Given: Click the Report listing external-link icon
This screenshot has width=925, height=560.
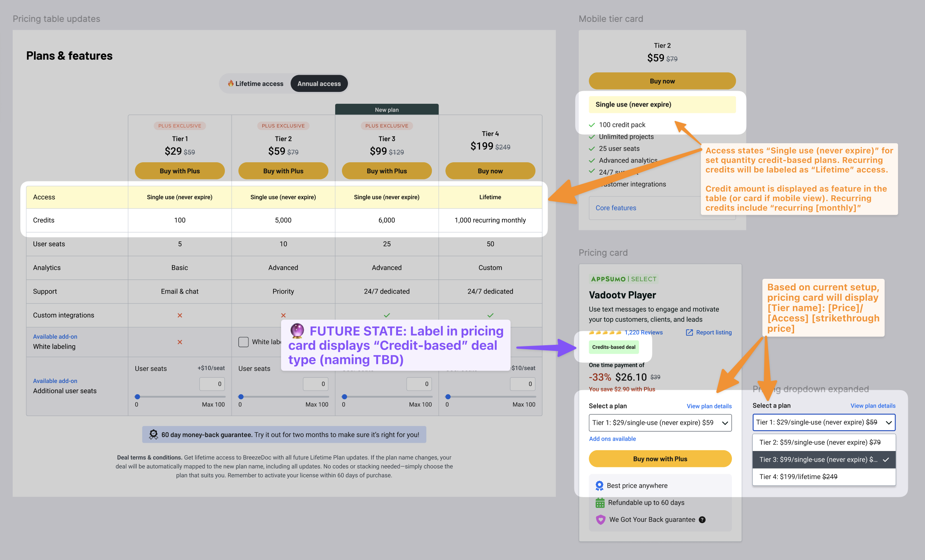Looking at the screenshot, I should [x=689, y=332].
